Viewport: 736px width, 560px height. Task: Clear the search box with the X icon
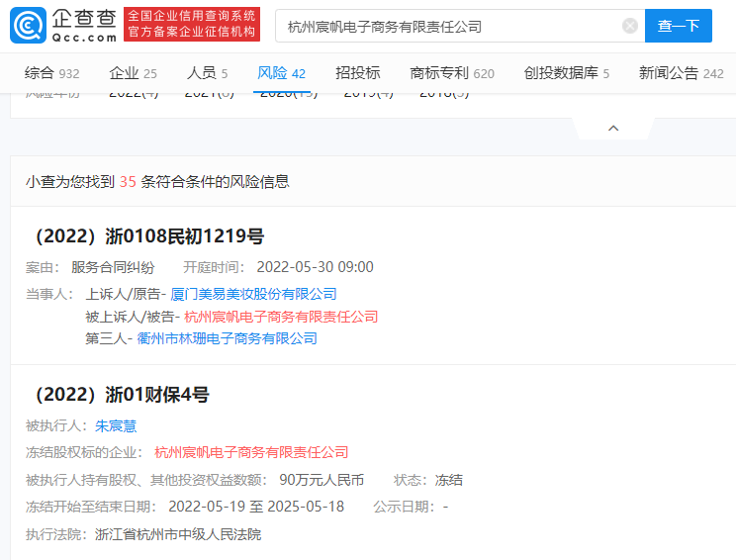pyautogui.click(x=629, y=26)
